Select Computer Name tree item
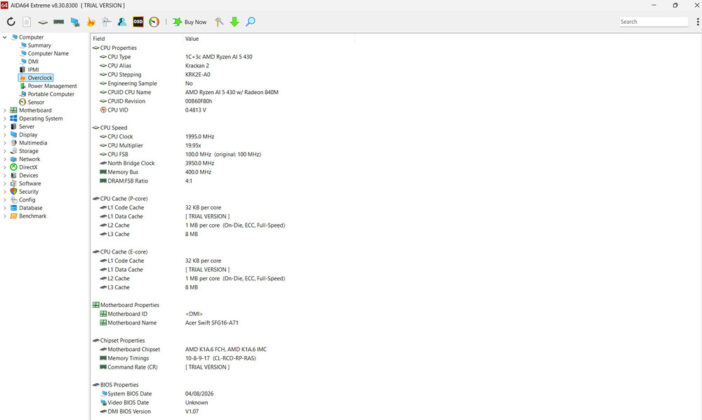 [44, 53]
